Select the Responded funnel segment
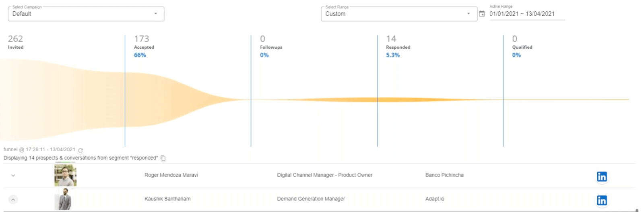Viewport: 644px width, 212px height. pos(440,100)
